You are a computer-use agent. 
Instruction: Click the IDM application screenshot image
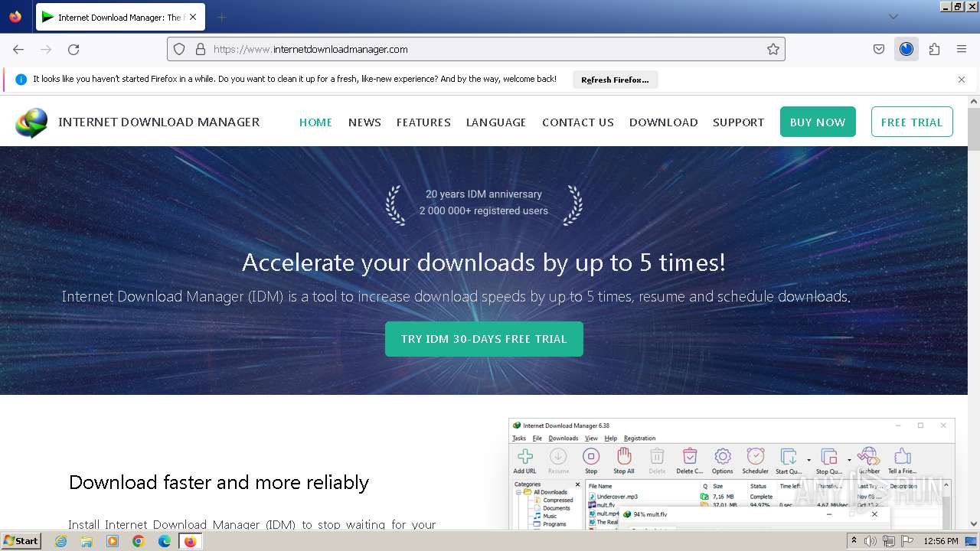point(731,474)
